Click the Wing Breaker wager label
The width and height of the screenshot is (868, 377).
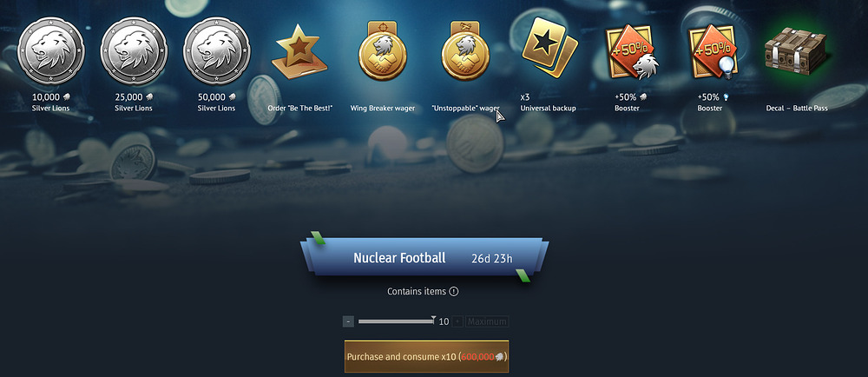383,108
